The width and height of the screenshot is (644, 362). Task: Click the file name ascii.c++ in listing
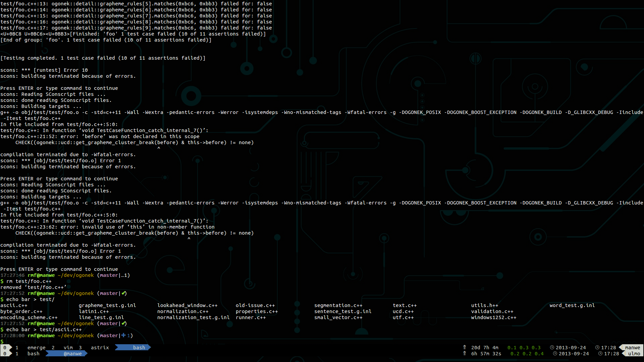14,305
